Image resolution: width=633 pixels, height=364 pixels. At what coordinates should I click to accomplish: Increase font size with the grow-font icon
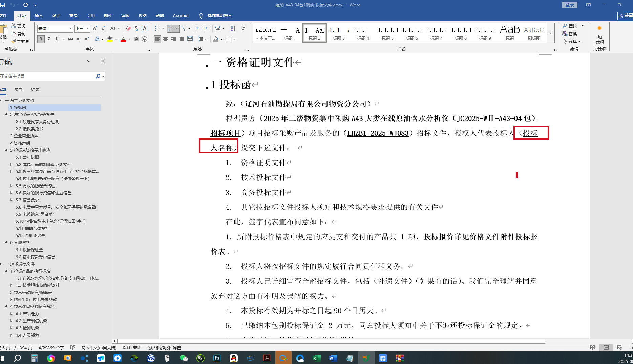[x=95, y=29]
